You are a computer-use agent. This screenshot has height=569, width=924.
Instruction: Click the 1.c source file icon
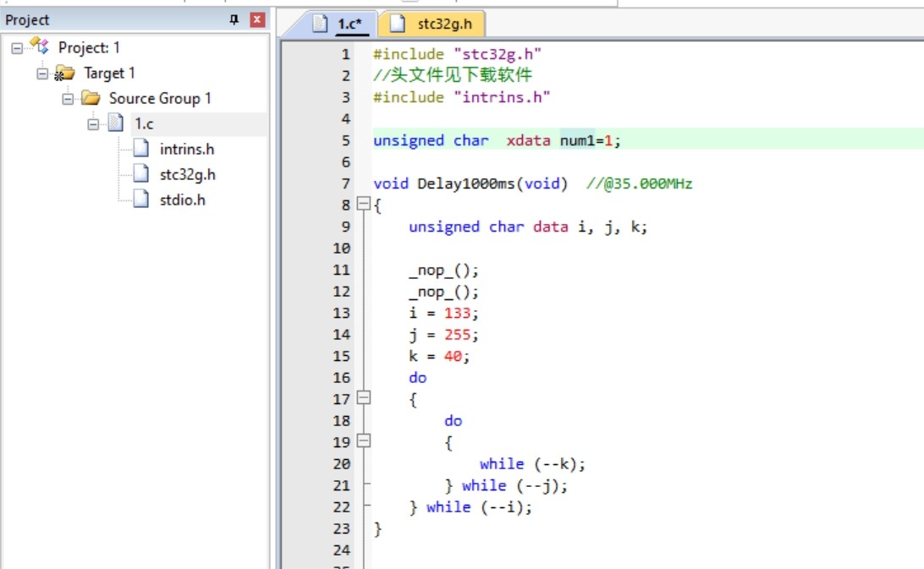115,123
